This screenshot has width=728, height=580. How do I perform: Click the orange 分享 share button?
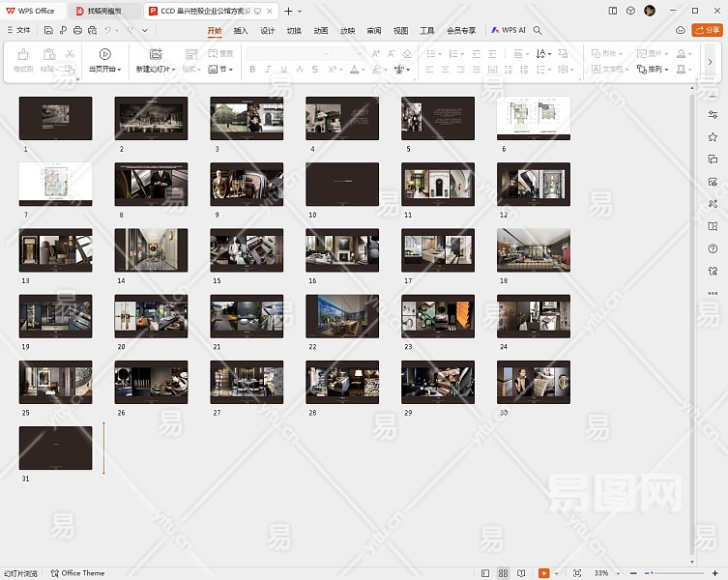tap(707, 30)
